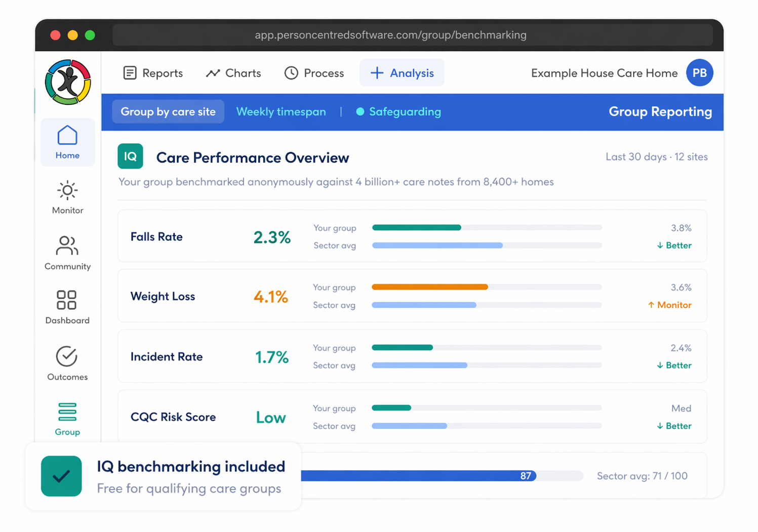Click the CQC Risk Score Low value
Screen dimensions: 758x532
pyautogui.click(x=271, y=418)
